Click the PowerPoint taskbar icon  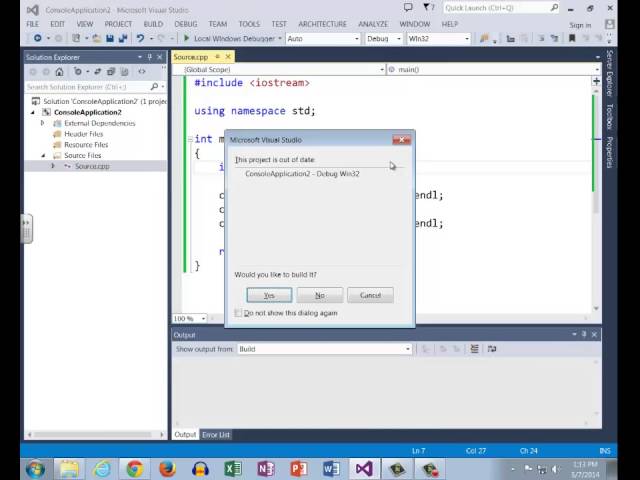[x=298, y=469]
